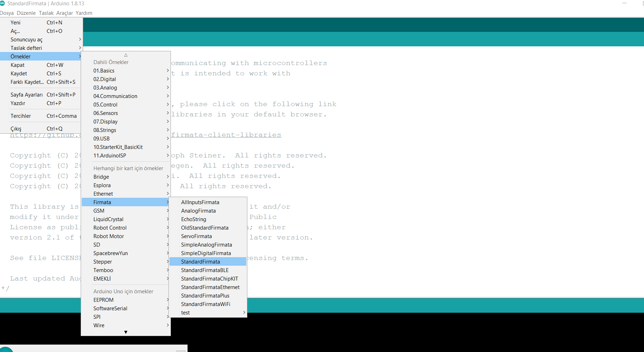This screenshot has height=352, width=644.
Task: Open the Yardım menu
Action: coord(84,13)
